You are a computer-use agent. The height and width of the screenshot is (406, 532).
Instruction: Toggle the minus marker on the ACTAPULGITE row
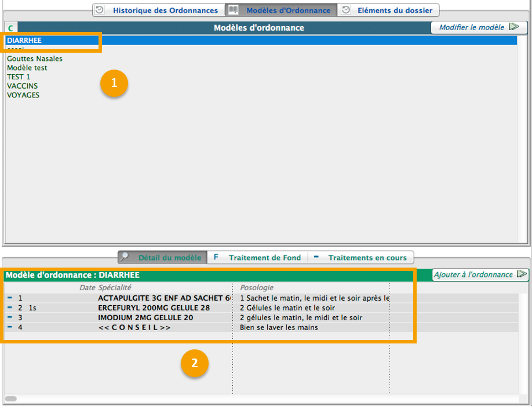coord(10,298)
